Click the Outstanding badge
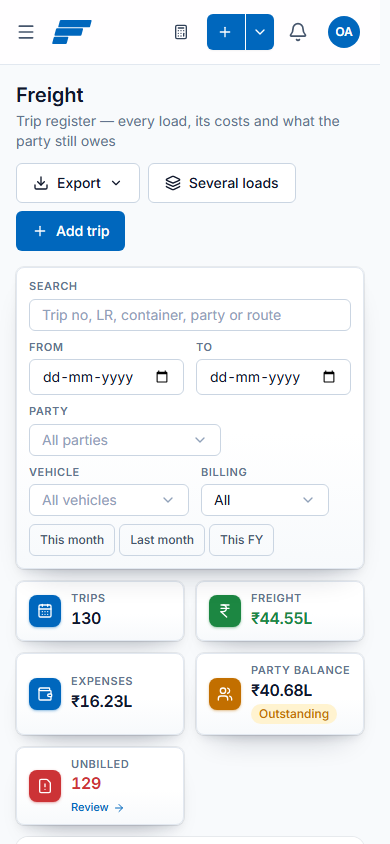Screen dimensions: 390x844 pyautogui.click(x=294, y=714)
